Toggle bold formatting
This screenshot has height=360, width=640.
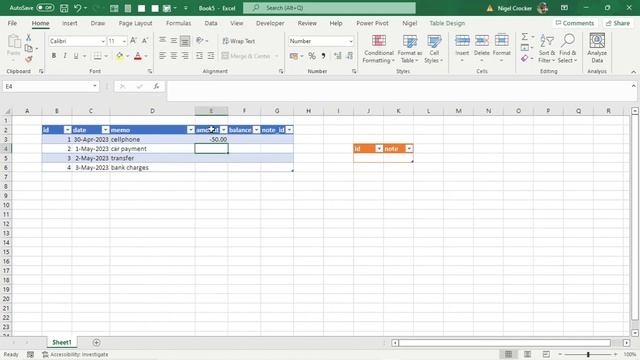coord(54,56)
